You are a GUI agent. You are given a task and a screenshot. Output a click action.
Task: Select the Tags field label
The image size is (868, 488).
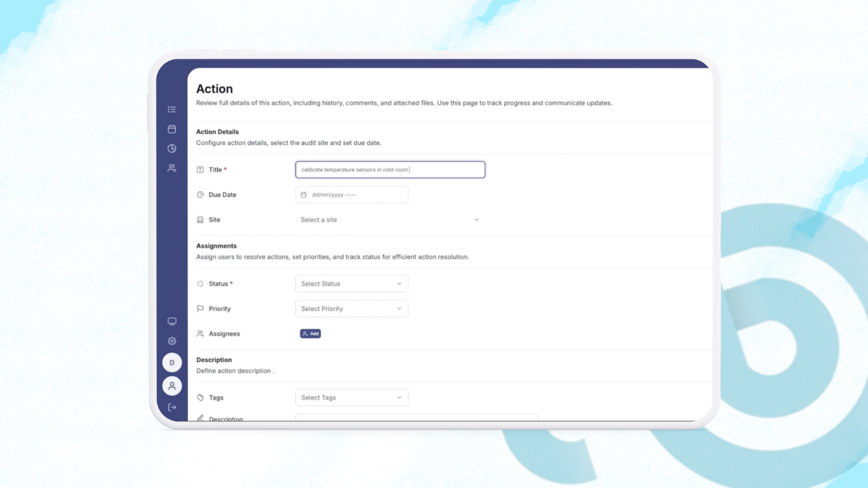(x=216, y=398)
